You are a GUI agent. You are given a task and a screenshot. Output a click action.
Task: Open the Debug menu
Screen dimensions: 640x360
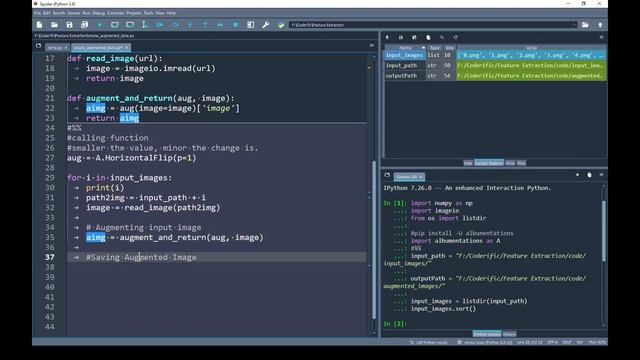(98, 13)
